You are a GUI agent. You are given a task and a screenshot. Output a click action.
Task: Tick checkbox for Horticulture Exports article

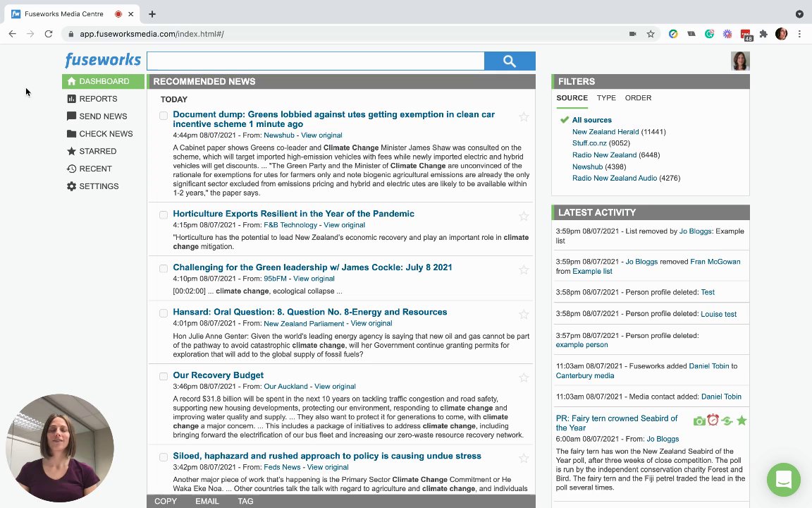(x=164, y=214)
